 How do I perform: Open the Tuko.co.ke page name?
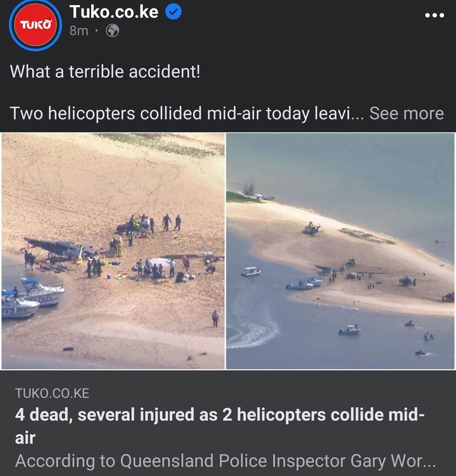114,12
